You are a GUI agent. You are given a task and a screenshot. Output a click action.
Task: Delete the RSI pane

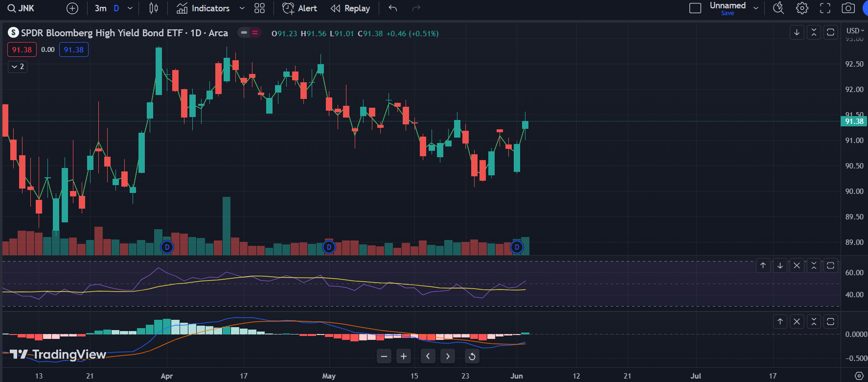pos(797,265)
